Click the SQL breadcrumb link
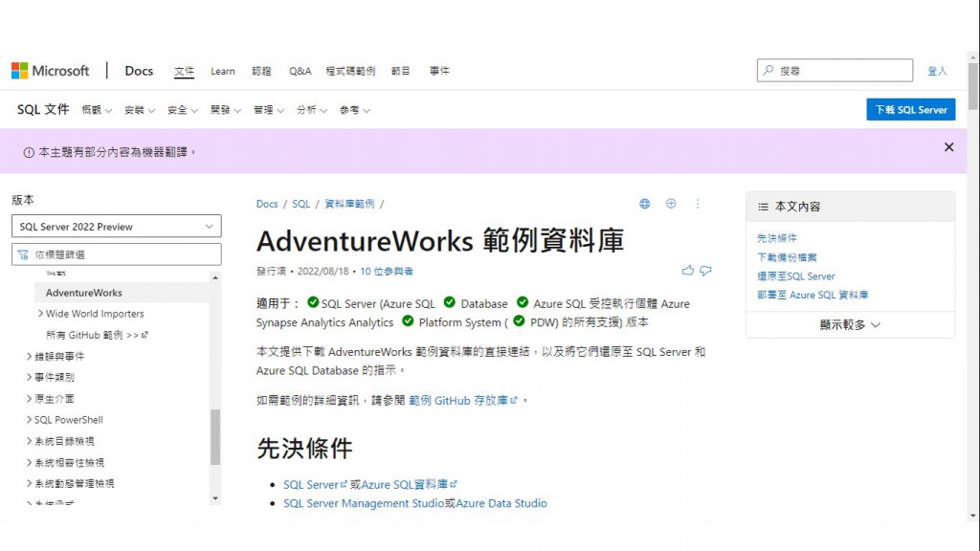 tap(301, 204)
